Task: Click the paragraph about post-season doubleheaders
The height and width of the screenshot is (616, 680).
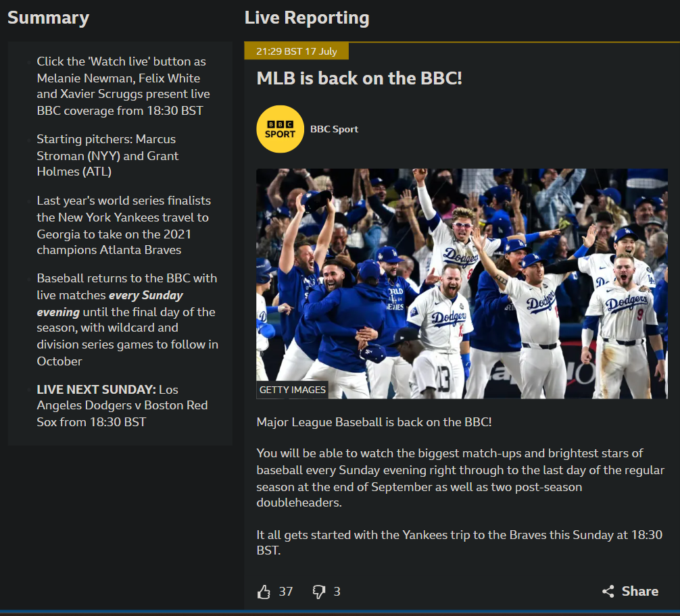Action: pyautogui.click(x=460, y=478)
